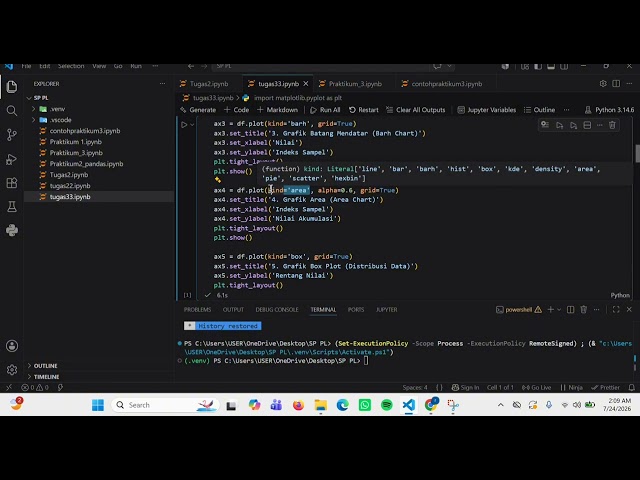Open Copilot chat icon in title bar

pyautogui.click(x=437, y=66)
